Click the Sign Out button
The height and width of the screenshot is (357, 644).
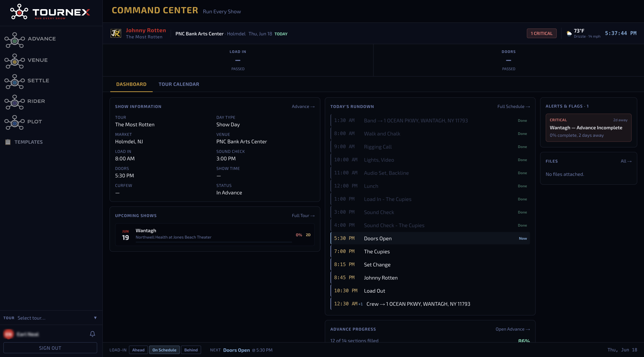[x=50, y=348]
